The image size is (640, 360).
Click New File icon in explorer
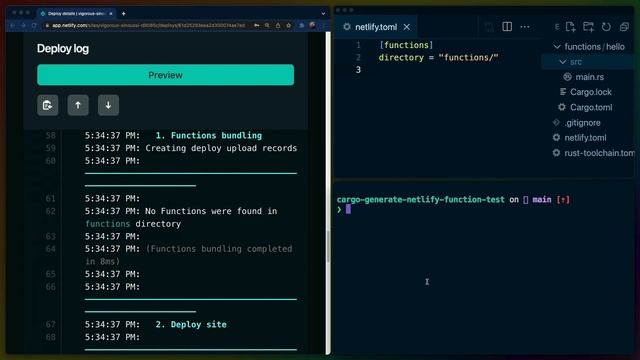coord(570,27)
